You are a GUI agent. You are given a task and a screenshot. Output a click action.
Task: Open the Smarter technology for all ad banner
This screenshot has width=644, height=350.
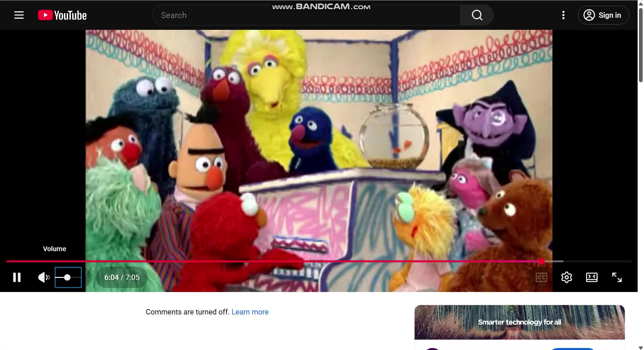click(x=520, y=322)
